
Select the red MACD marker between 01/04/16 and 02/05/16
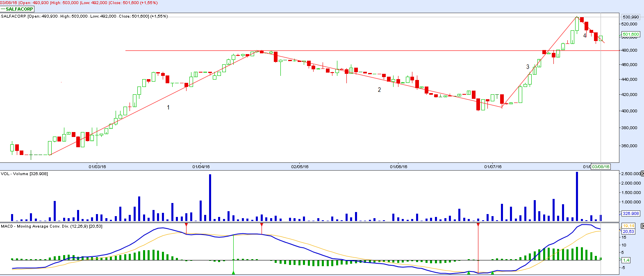point(262,225)
